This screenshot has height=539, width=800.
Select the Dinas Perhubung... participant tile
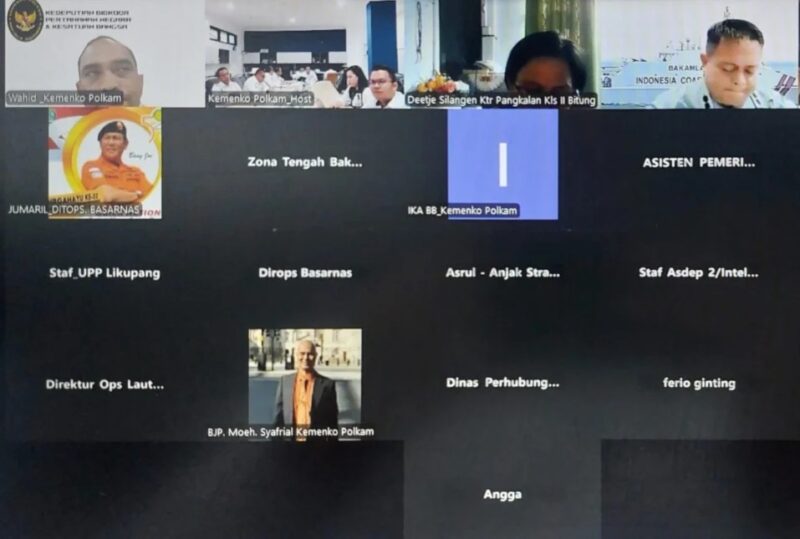tap(502, 383)
